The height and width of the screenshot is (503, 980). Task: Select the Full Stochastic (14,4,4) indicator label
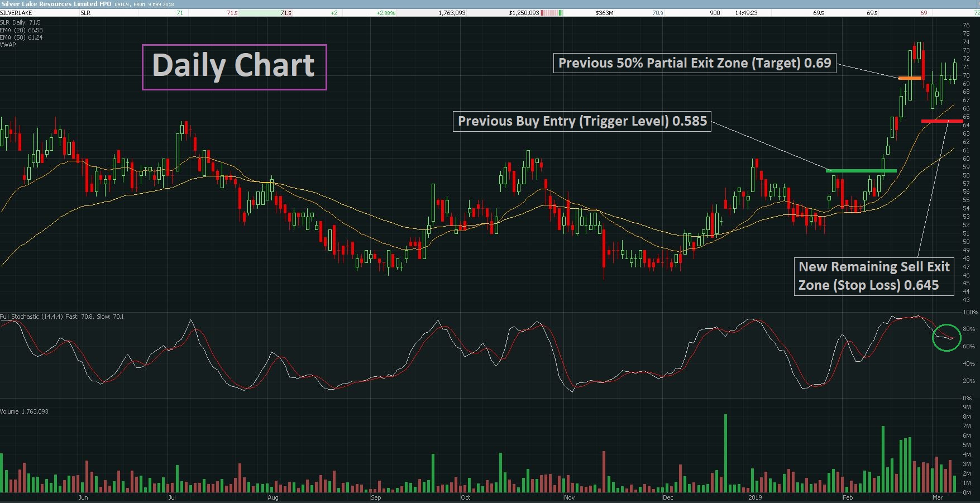click(62, 317)
